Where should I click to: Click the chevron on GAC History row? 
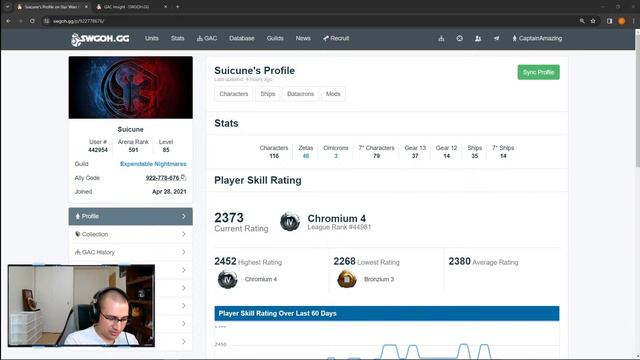(184, 252)
